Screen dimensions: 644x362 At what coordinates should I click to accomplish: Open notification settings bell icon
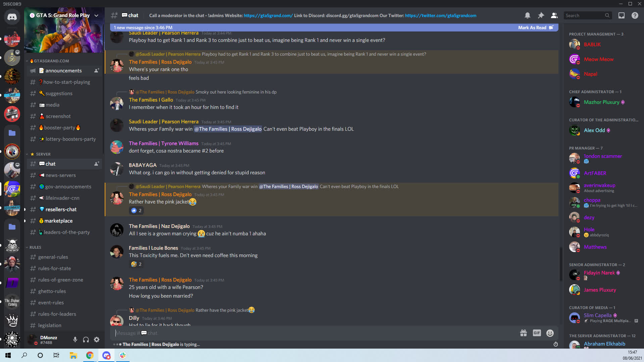click(x=528, y=15)
